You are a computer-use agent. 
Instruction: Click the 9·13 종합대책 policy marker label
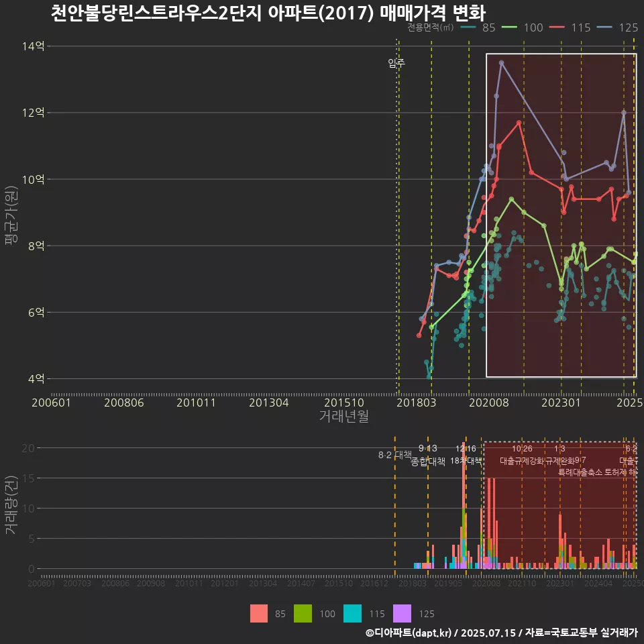click(x=428, y=455)
